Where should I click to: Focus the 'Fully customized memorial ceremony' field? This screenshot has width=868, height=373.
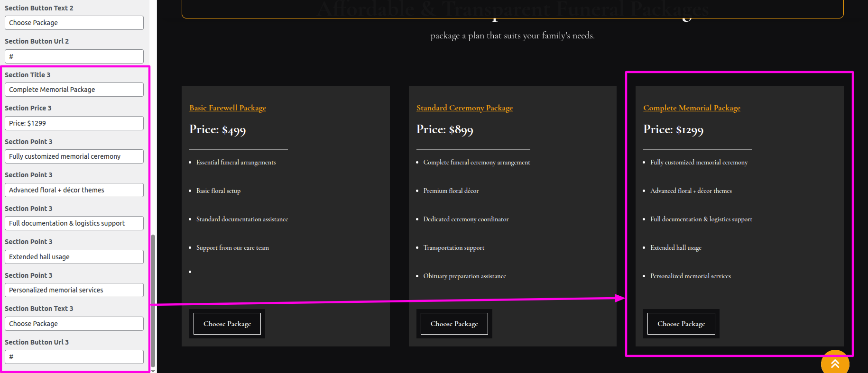pyautogui.click(x=74, y=156)
